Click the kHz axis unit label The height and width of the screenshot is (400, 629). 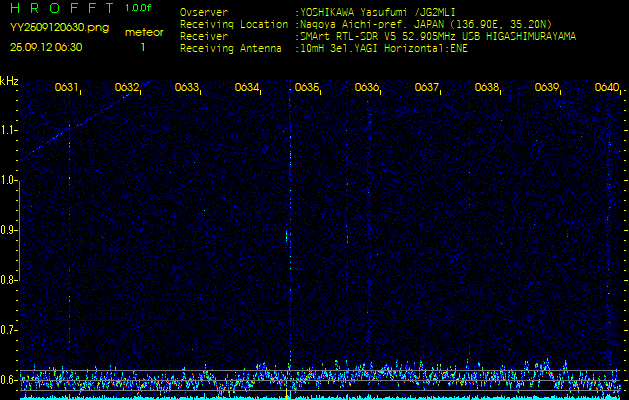tap(9, 81)
